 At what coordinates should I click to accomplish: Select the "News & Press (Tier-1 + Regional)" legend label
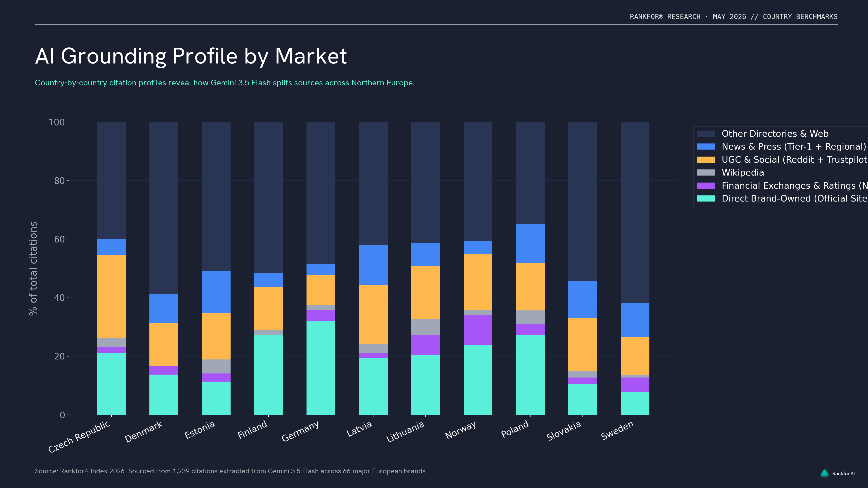pyautogui.click(x=794, y=146)
